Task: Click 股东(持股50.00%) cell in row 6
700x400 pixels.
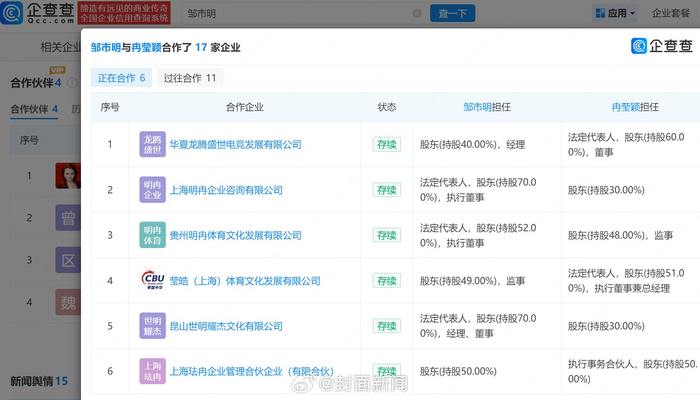Action: pos(458,371)
